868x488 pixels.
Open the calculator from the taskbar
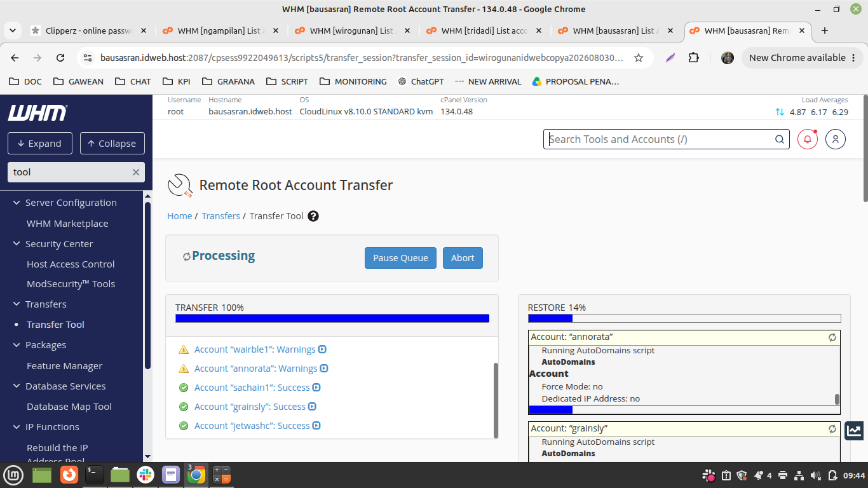point(221,475)
